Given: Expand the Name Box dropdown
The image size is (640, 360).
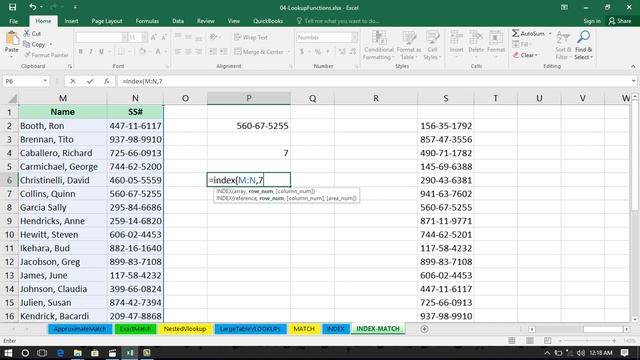Looking at the screenshot, I should pyautogui.click(x=45, y=81).
